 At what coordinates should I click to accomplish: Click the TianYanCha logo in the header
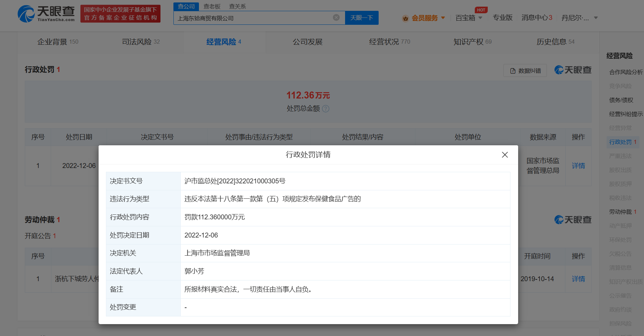coord(46,14)
